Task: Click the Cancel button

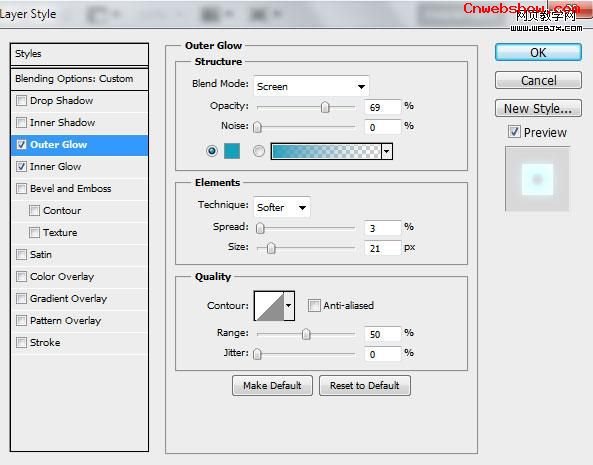Action: tap(538, 80)
